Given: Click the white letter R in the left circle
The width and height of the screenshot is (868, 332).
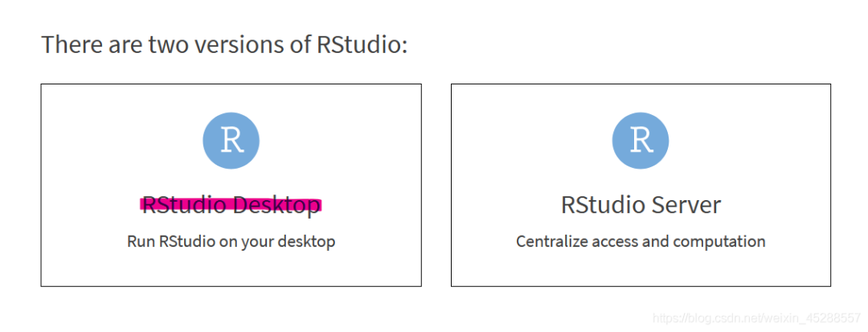Looking at the screenshot, I should pyautogui.click(x=232, y=141).
